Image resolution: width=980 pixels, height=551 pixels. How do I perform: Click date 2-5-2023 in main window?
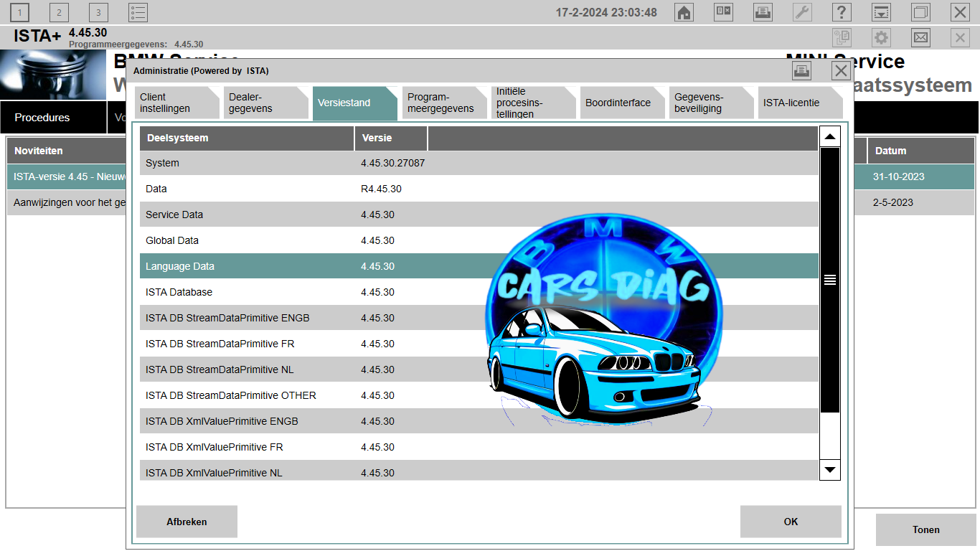tap(893, 202)
